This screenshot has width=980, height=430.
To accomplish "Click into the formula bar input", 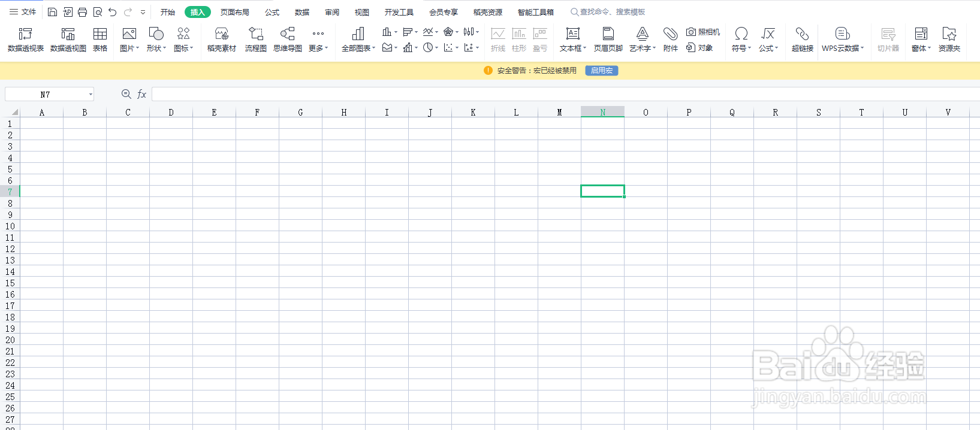I will pos(566,94).
